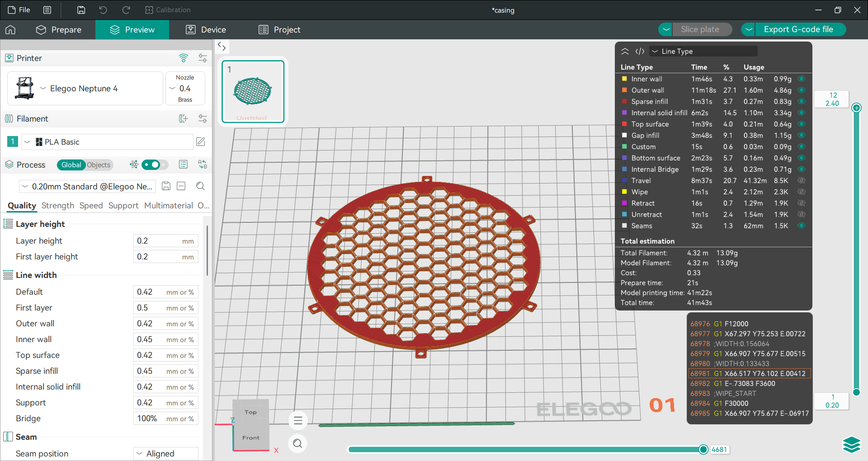Viewport: 868px width, 461px height.
Task: Open the dropdown arrow beside Export G-code file
Action: pos(749,29)
